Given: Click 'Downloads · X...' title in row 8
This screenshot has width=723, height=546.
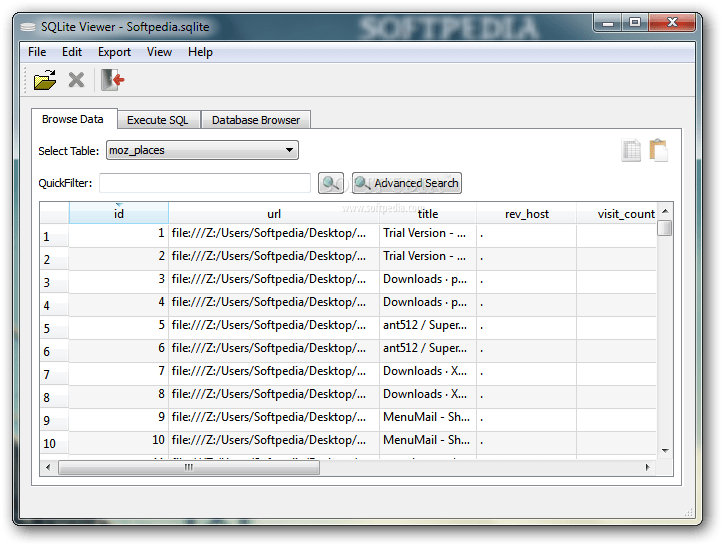Looking at the screenshot, I should [428, 395].
